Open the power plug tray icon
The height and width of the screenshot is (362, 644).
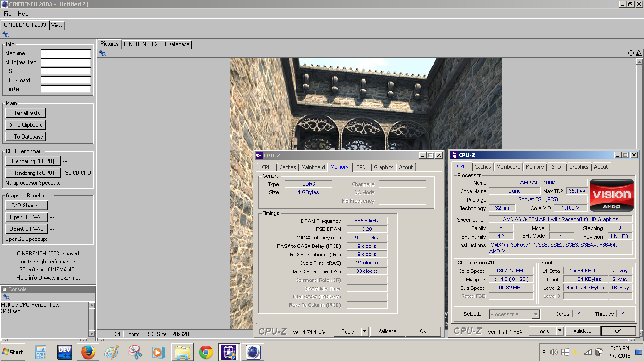599,352
